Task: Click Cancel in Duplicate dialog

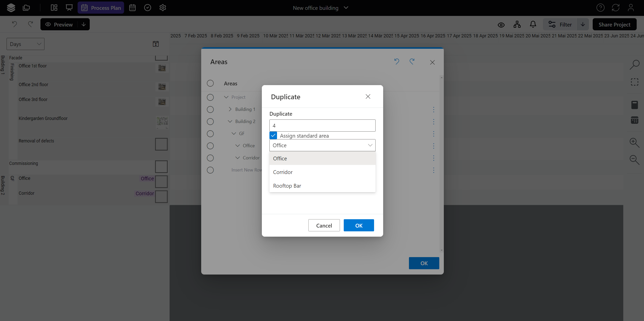Action: tap(324, 225)
